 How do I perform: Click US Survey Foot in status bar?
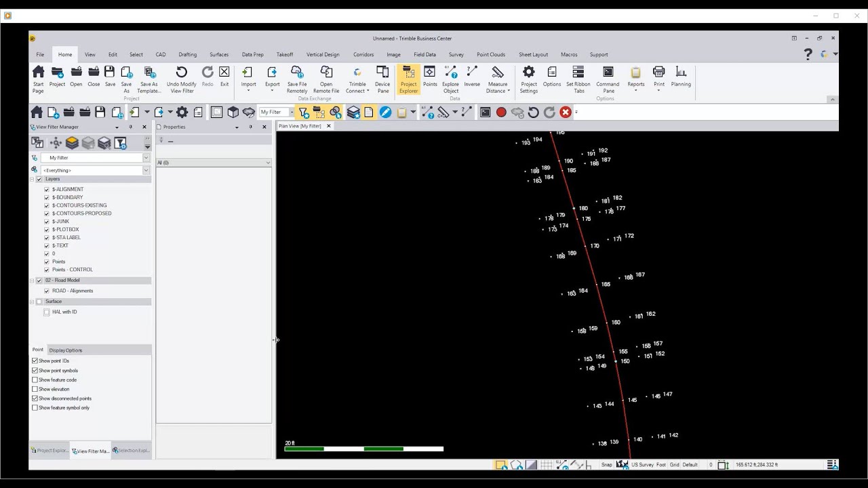(648, 465)
